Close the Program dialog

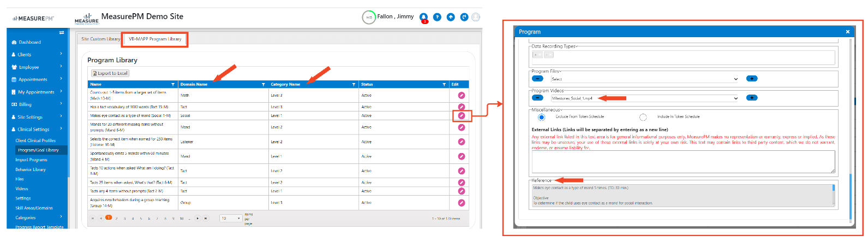[847, 32]
